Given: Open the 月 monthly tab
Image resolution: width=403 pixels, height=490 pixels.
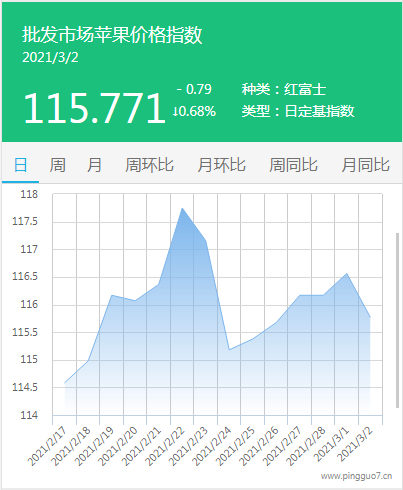Looking at the screenshot, I should pos(94,165).
